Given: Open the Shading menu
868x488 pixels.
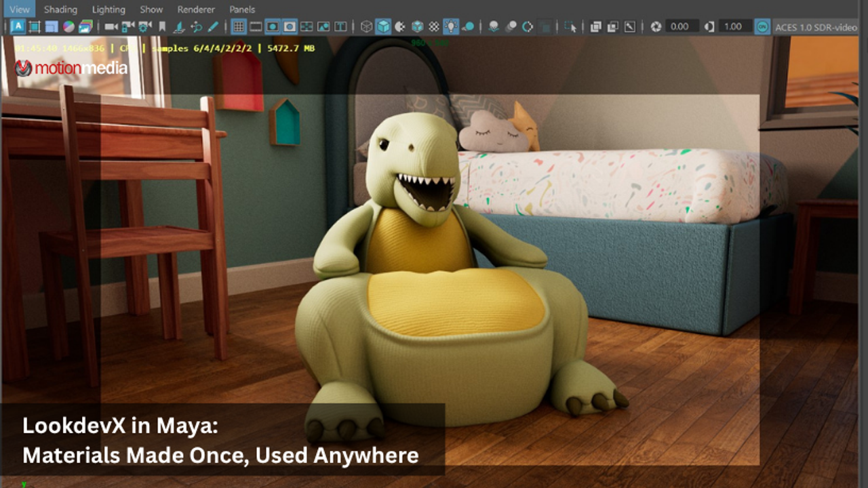Looking at the screenshot, I should click(x=60, y=9).
